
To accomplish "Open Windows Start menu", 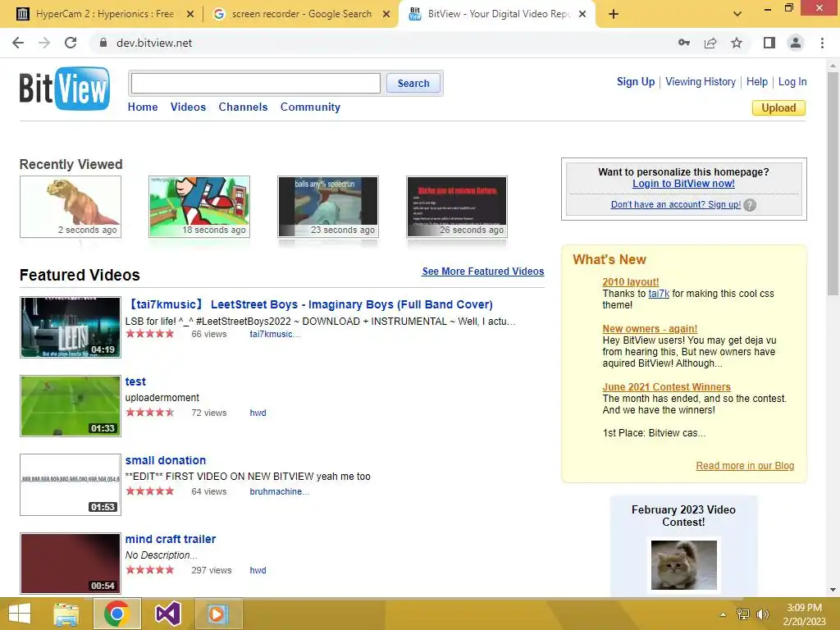I will point(20,614).
